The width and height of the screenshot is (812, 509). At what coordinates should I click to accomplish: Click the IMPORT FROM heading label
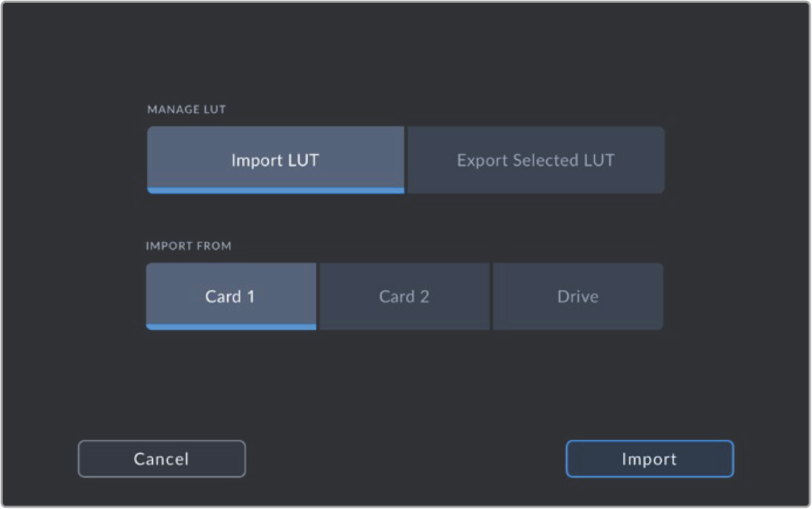[189, 246]
